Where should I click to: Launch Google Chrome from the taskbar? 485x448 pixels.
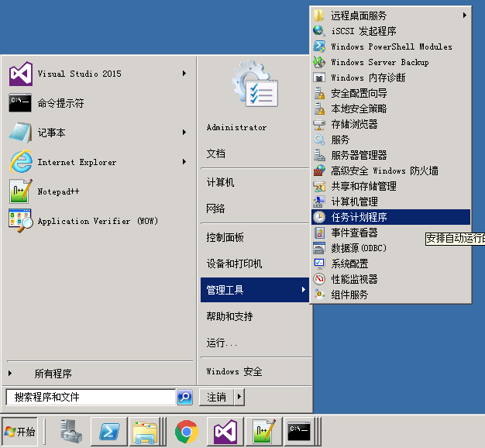187,431
